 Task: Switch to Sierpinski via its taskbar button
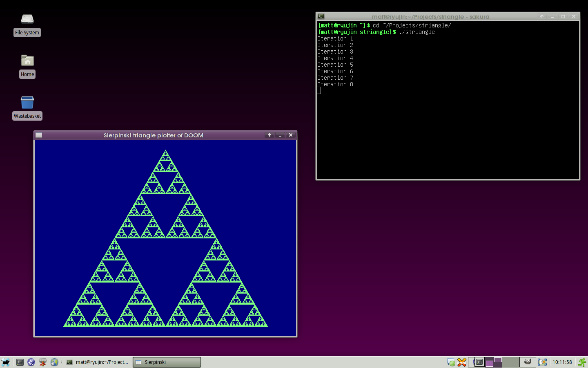point(167,362)
